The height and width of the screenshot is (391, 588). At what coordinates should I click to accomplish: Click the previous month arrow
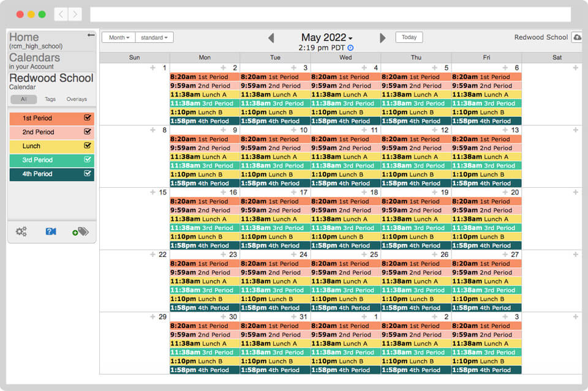coord(272,37)
